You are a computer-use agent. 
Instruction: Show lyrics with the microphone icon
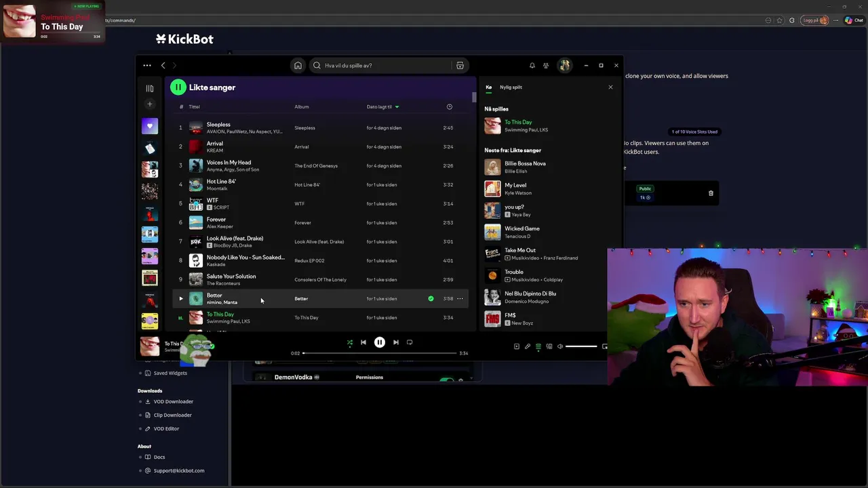528,346
